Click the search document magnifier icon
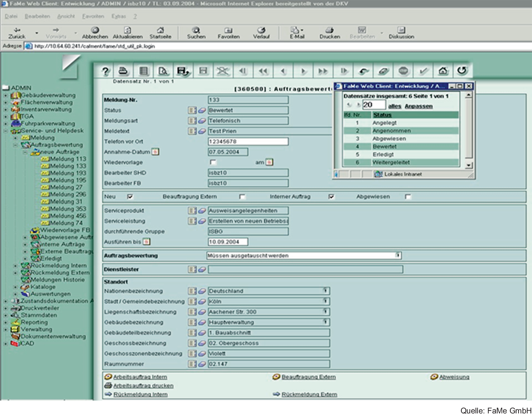Screen dimensions: 532x416 pos(163,71)
